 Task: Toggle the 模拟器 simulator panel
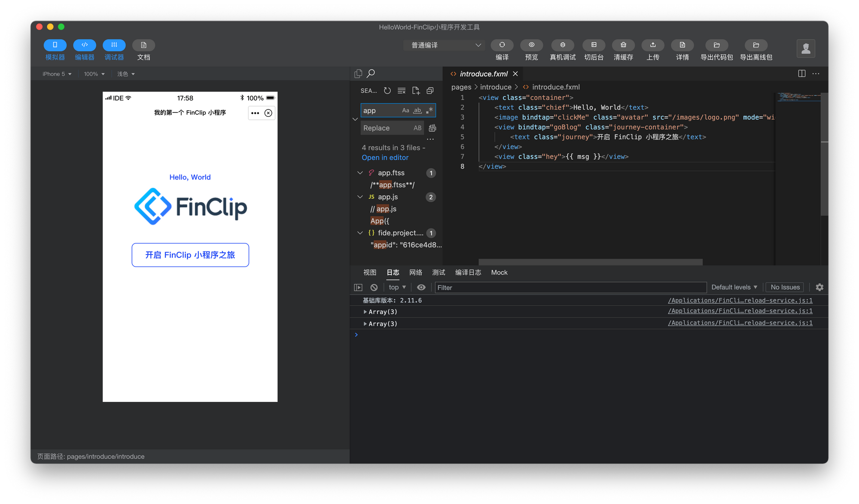pos(55,45)
